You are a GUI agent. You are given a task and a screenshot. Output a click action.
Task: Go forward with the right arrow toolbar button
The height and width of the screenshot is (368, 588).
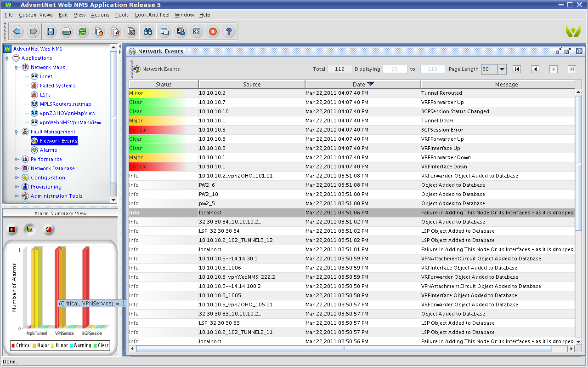(33, 31)
